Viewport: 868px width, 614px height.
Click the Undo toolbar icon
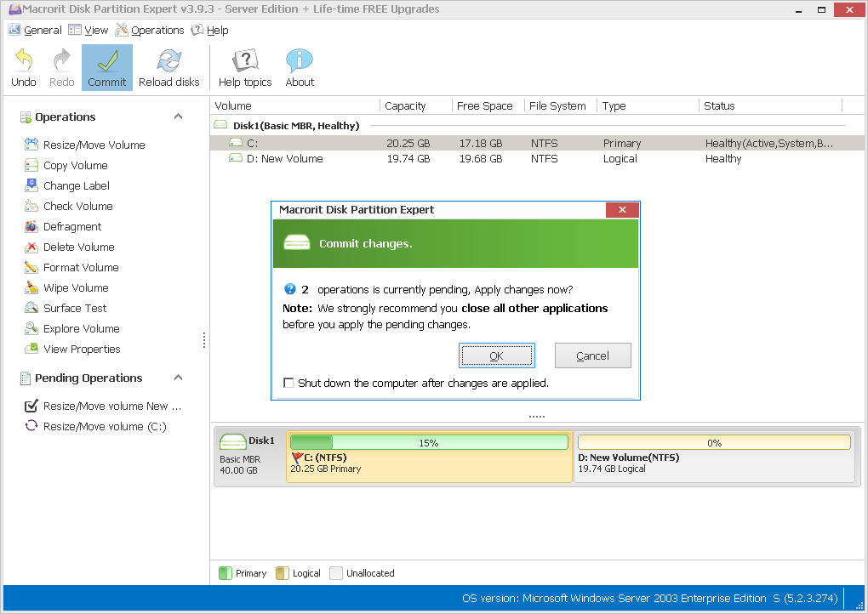tap(24, 60)
